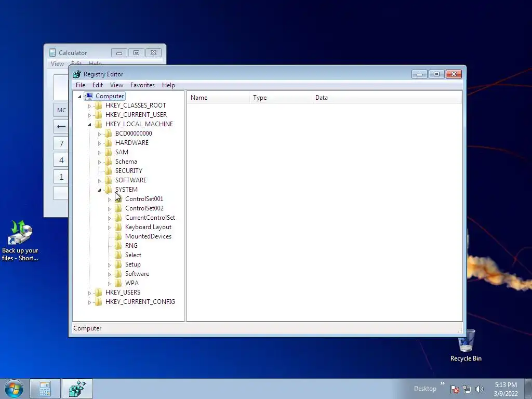Open the View menu in Registry Editor
The image size is (532, 399).
click(116, 85)
